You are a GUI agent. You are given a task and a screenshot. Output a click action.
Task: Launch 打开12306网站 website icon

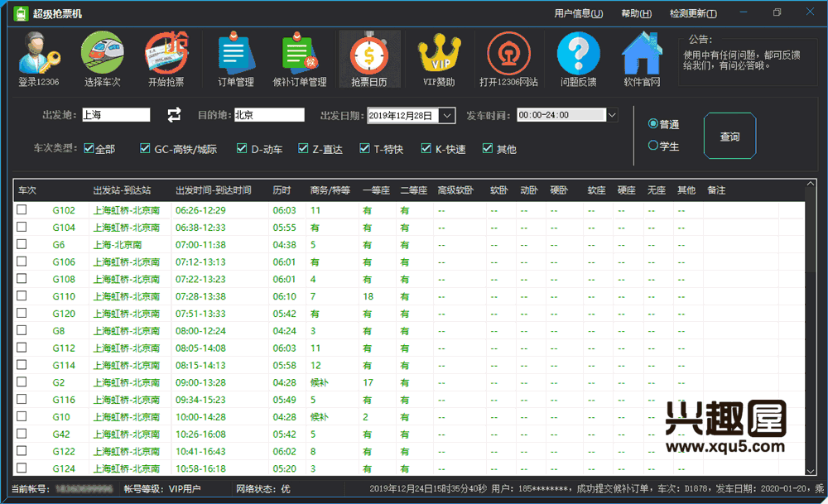coord(508,58)
